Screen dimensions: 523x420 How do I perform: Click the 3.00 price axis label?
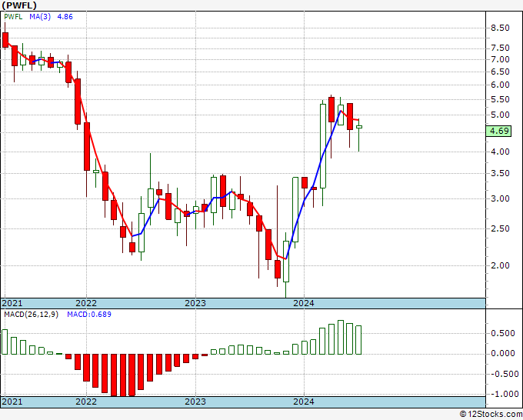click(x=500, y=198)
